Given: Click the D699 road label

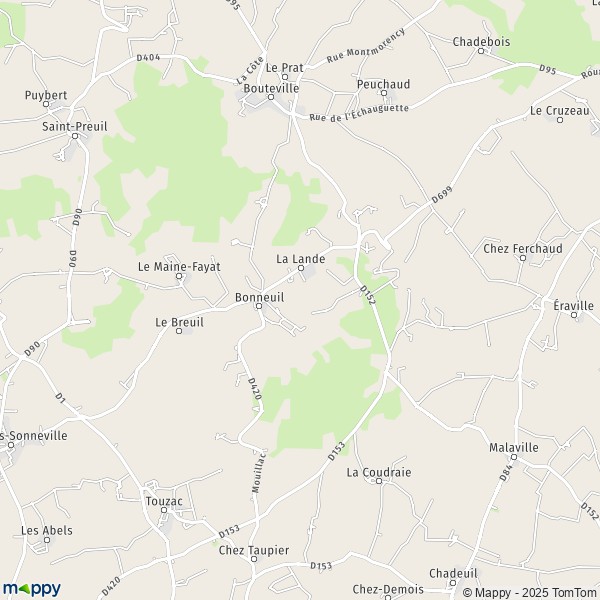Looking at the screenshot, I should click(x=442, y=195).
